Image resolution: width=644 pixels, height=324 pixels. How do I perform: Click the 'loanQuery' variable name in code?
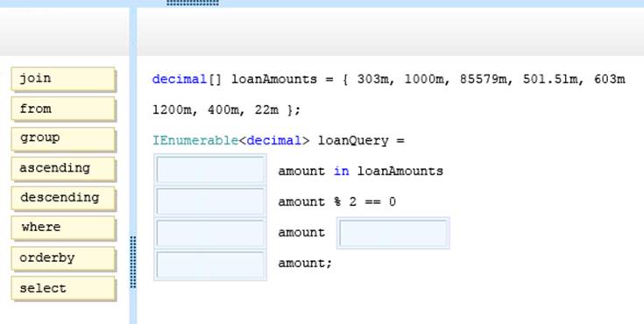point(353,140)
